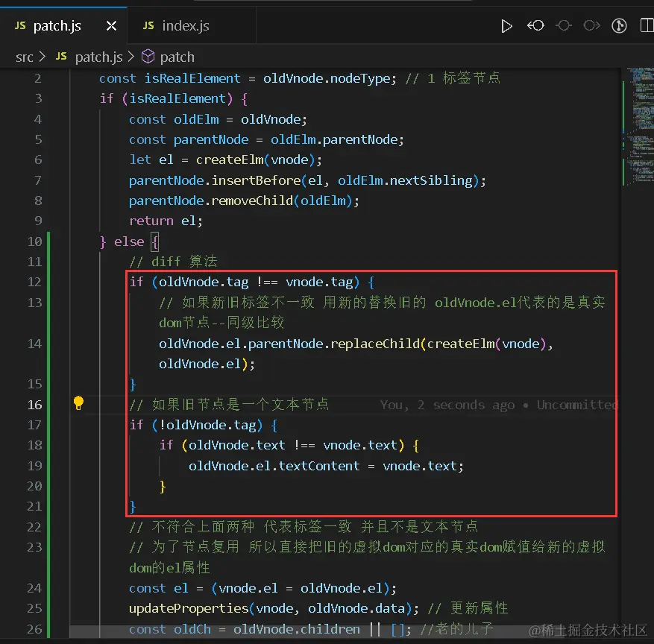
Task: Click 'textContent' property on line 19
Action: 319,466
